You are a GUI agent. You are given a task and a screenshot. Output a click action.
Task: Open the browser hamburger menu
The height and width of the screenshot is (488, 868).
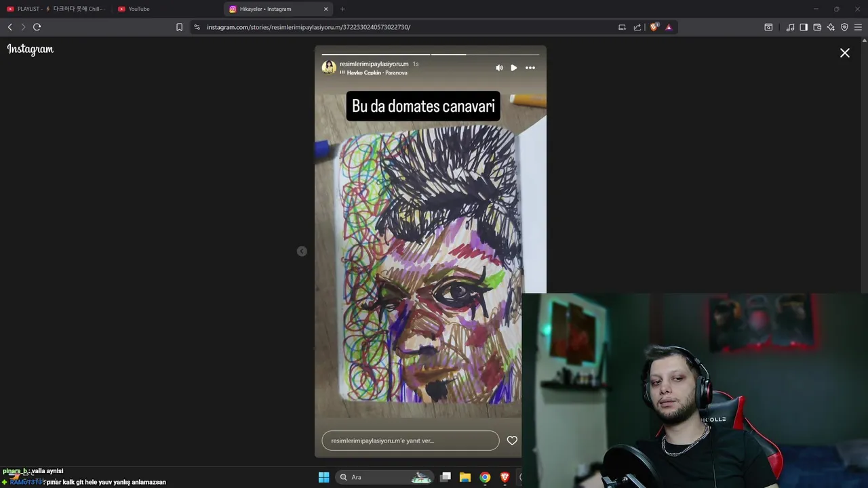tap(858, 27)
